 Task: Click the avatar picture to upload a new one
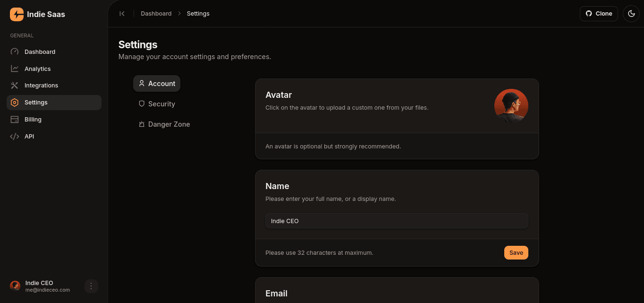(511, 106)
